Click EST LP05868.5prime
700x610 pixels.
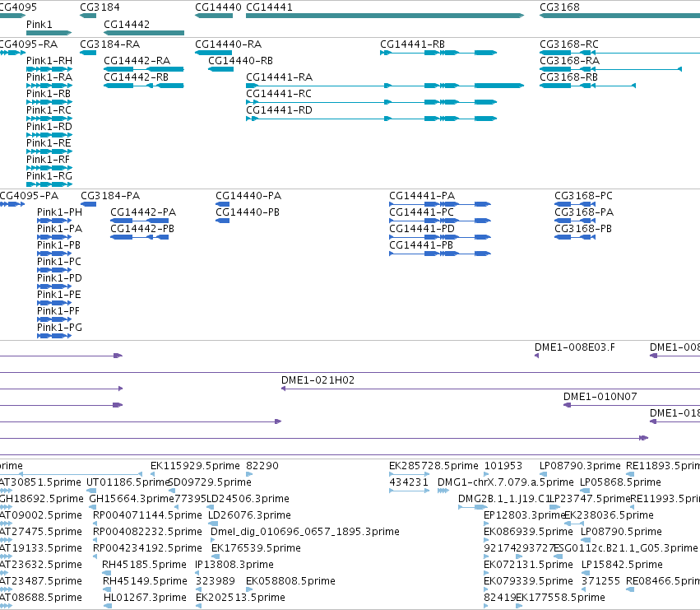[x=620, y=482]
